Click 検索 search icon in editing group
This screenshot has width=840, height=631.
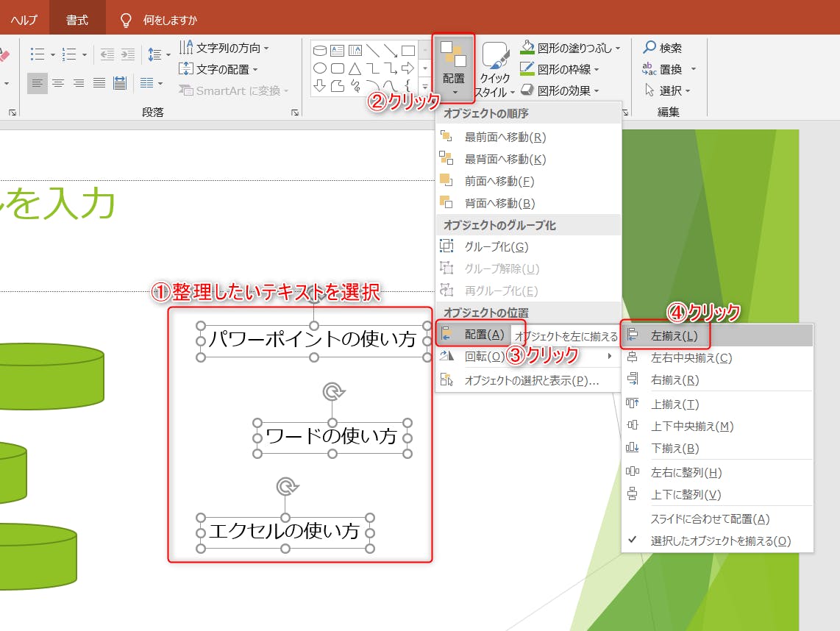coord(662,48)
